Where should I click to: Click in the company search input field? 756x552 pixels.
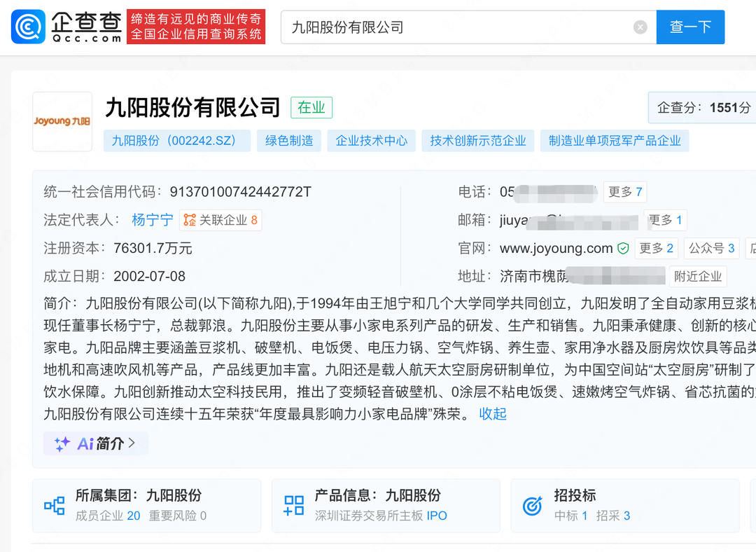455,27
